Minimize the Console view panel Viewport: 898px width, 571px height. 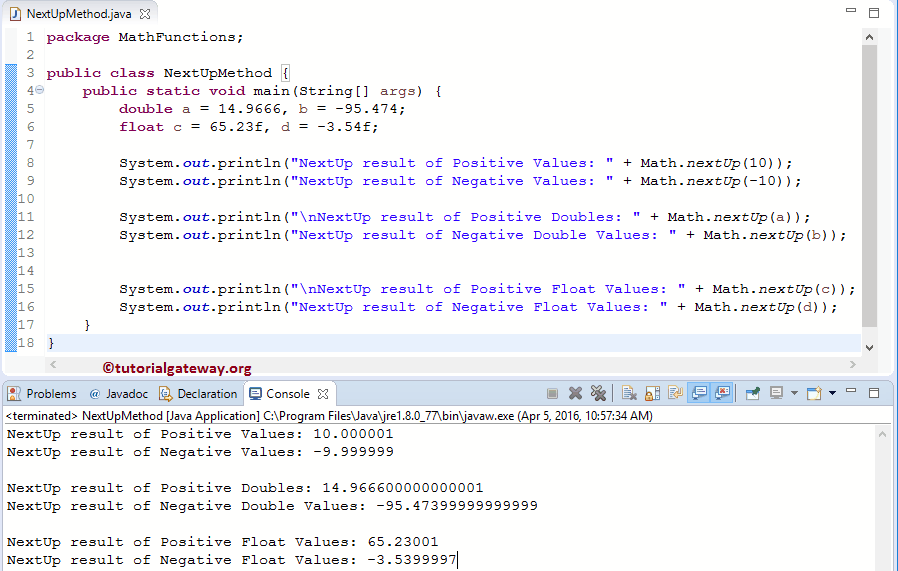[x=851, y=391]
